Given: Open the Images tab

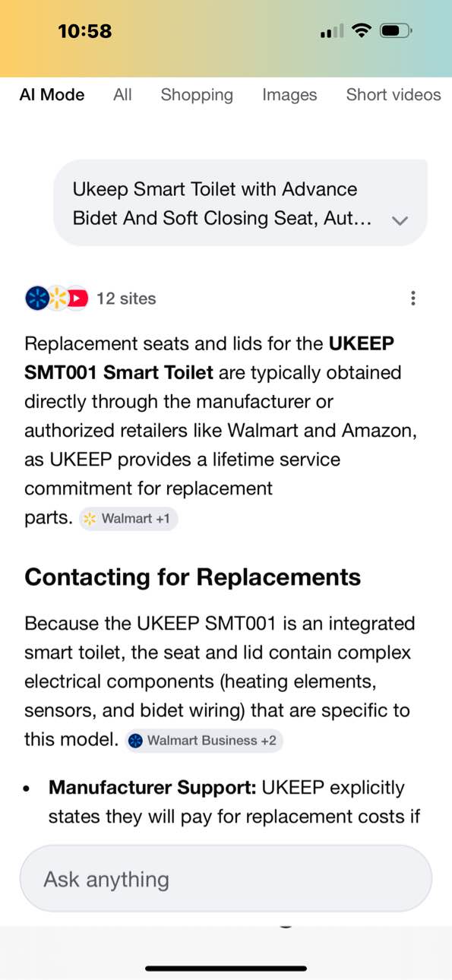Looking at the screenshot, I should pyautogui.click(x=289, y=94).
